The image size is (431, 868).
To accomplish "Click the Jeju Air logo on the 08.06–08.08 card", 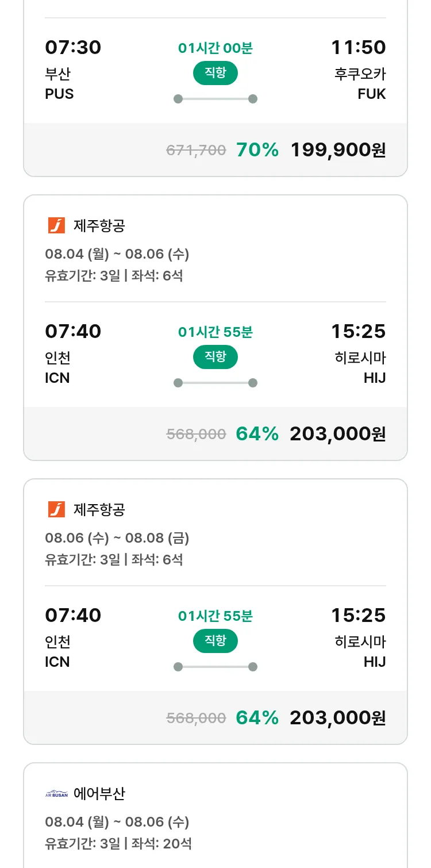I will (56, 509).
